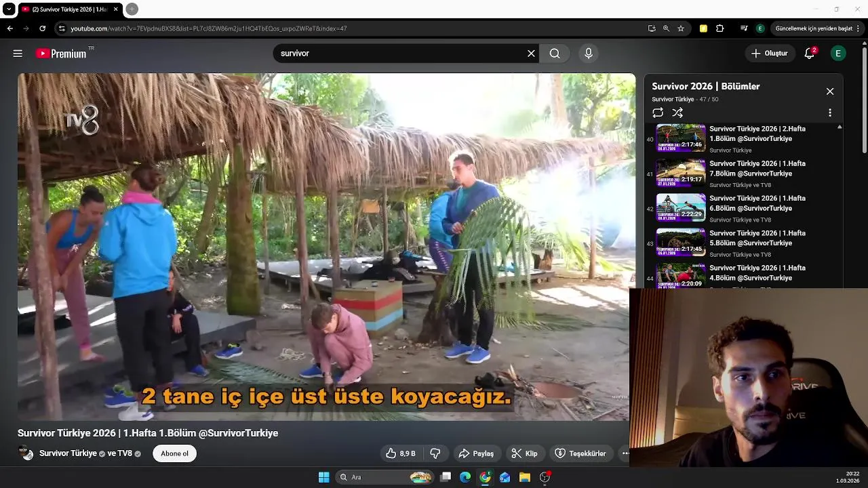
Task: Switch to Chrome on the taskbar
Action: pyautogui.click(x=485, y=477)
